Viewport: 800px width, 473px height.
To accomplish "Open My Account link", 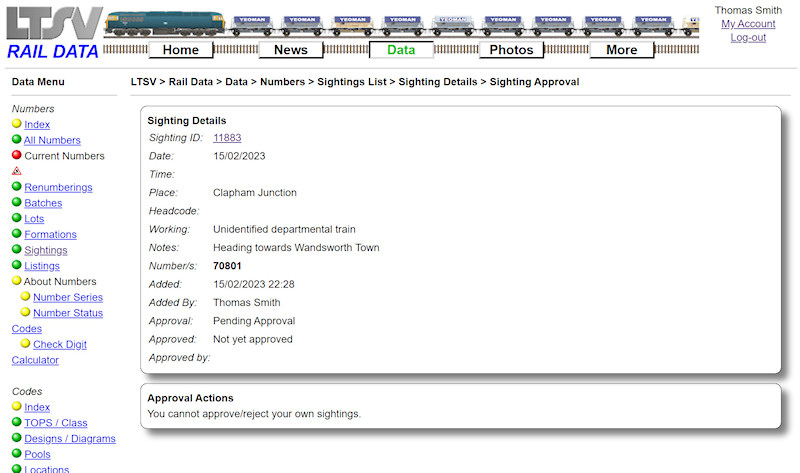I will coord(748,24).
